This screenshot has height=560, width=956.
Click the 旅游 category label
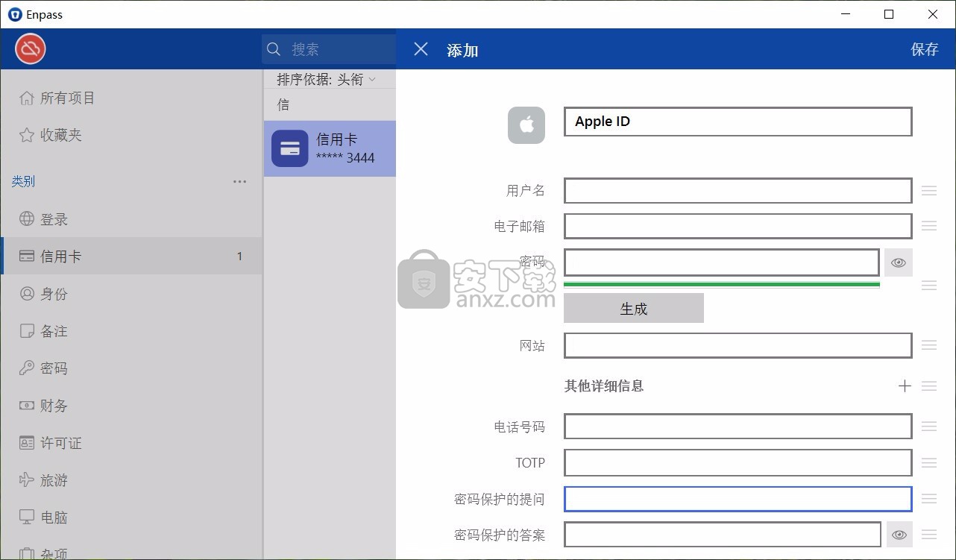tap(54, 480)
